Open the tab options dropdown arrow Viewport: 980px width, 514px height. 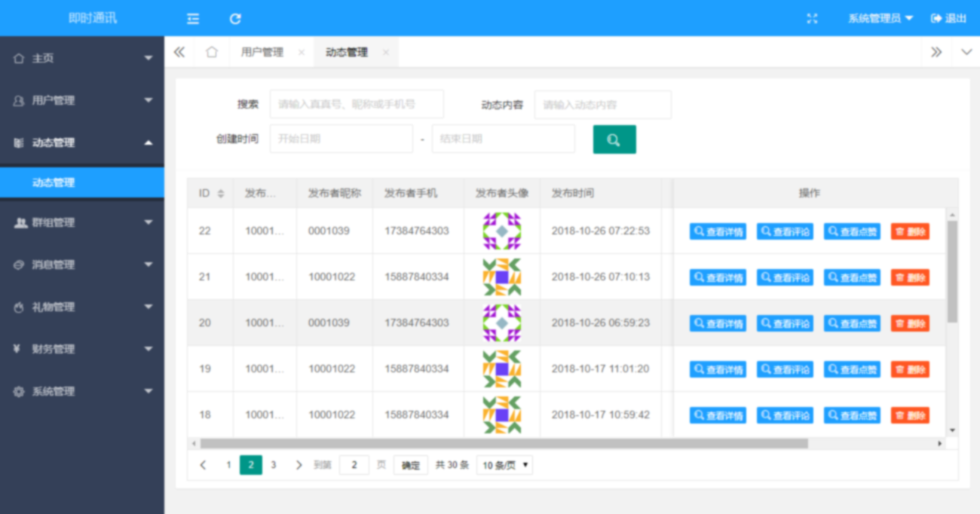(x=966, y=52)
